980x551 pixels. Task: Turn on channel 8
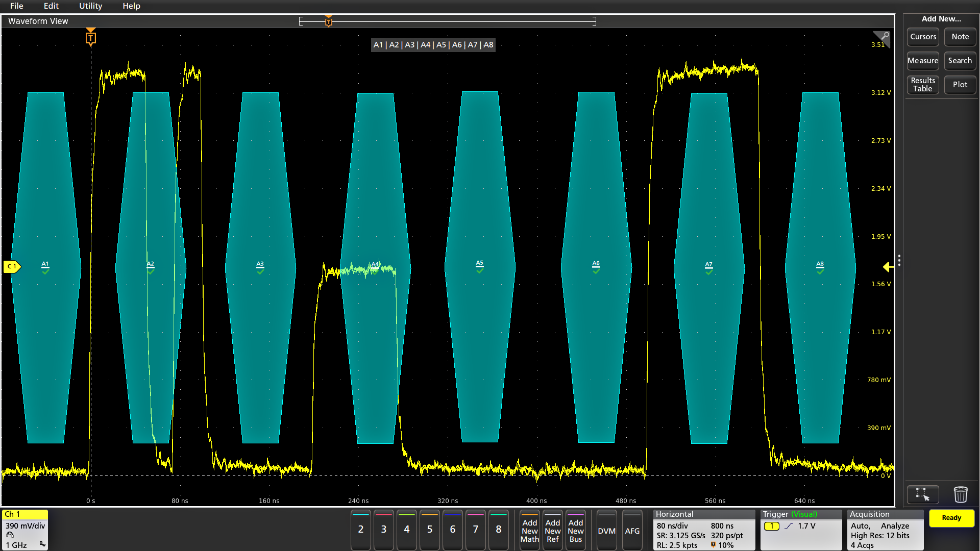(x=498, y=530)
